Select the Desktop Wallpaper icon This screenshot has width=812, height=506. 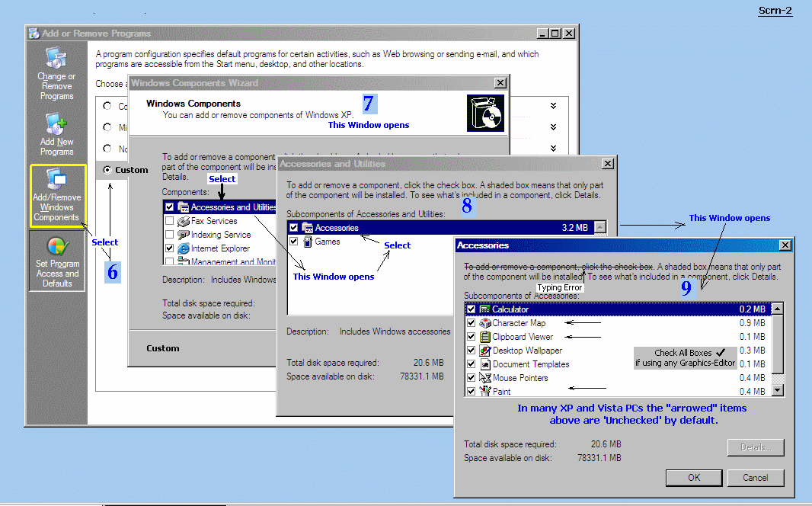point(484,351)
